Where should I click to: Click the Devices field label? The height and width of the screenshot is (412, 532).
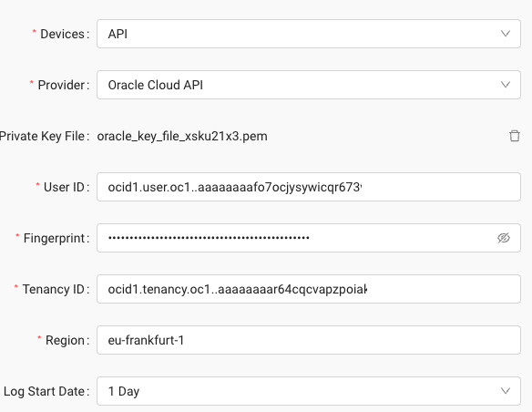point(63,34)
